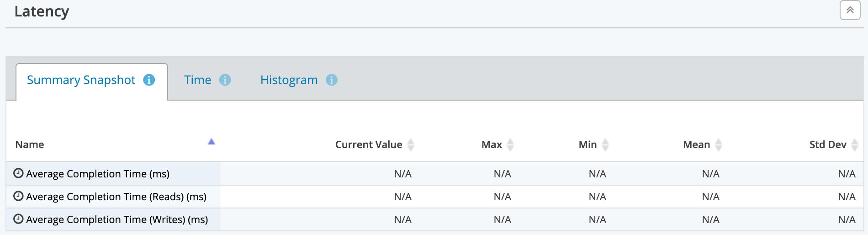Sort the Current Value column
This screenshot has width=868, height=235.
[x=411, y=145]
